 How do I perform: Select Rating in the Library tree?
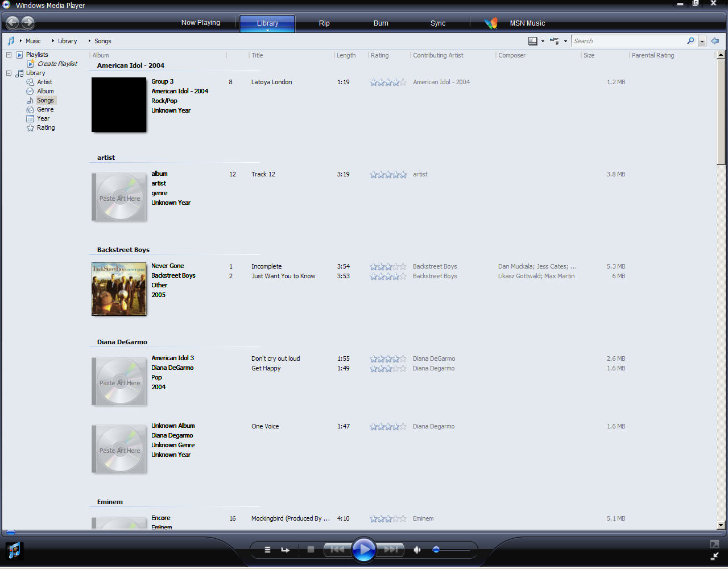point(46,127)
